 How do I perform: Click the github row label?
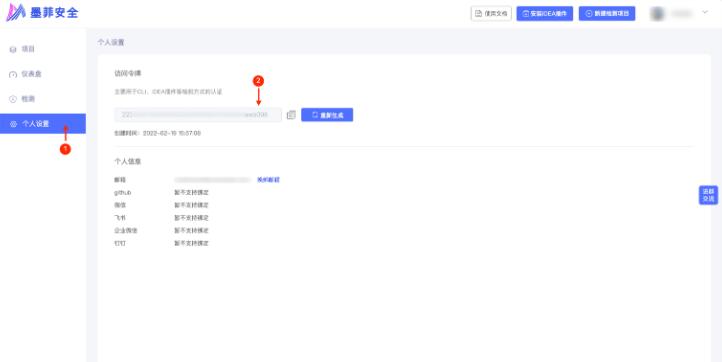pos(122,192)
